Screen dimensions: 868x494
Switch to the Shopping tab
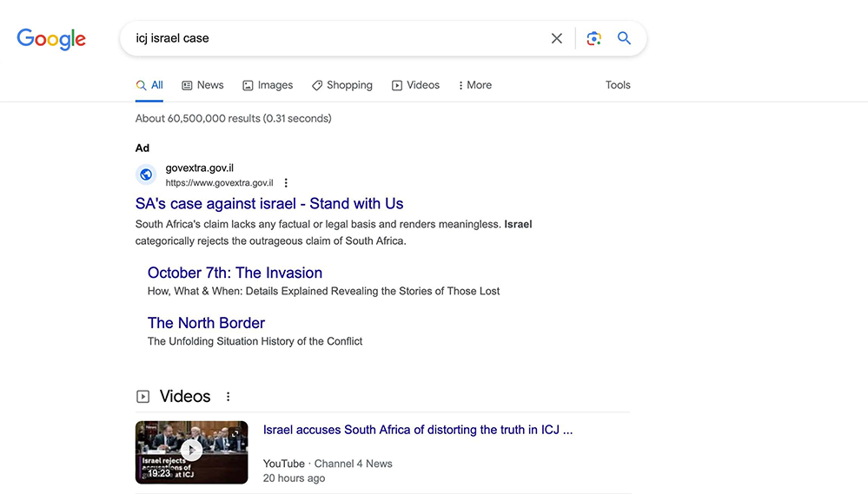point(342,85)
